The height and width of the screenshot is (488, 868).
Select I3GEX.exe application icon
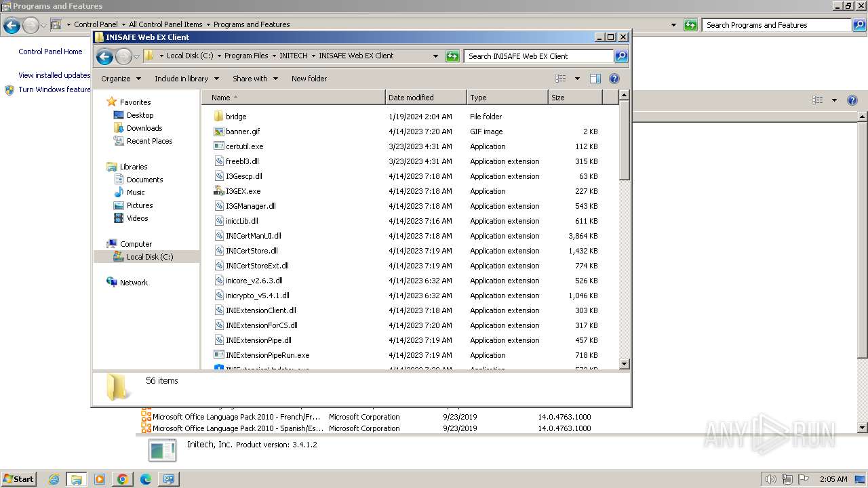218,191
